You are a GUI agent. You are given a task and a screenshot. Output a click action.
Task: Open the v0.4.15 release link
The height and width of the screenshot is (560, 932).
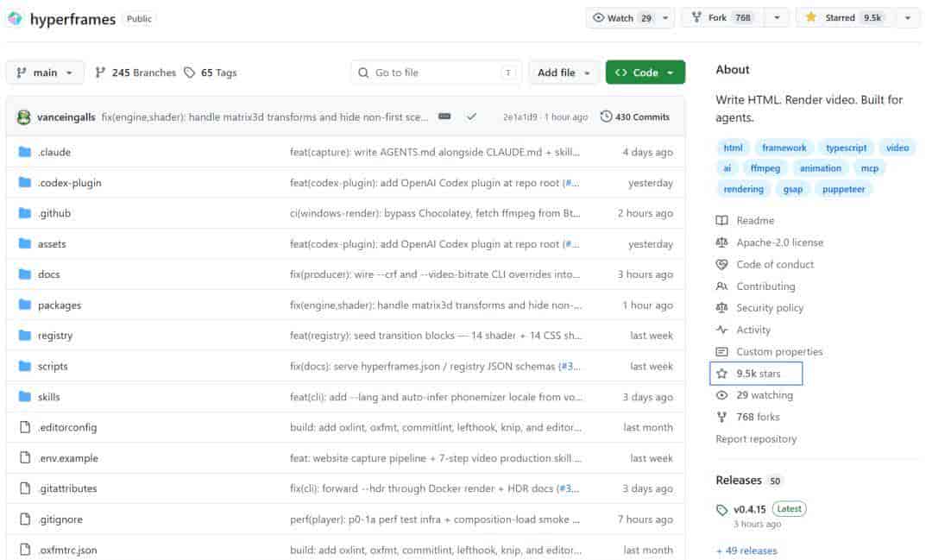(750, 509)
